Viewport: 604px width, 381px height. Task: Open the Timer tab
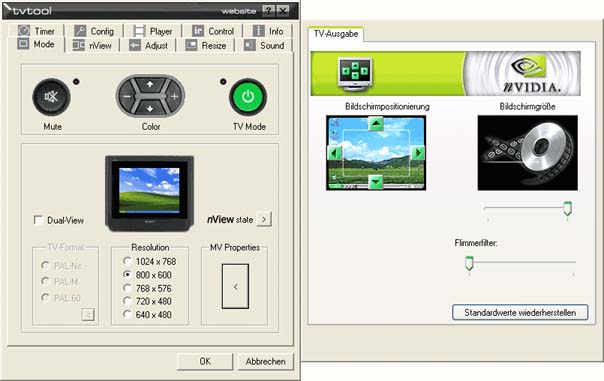36,31
